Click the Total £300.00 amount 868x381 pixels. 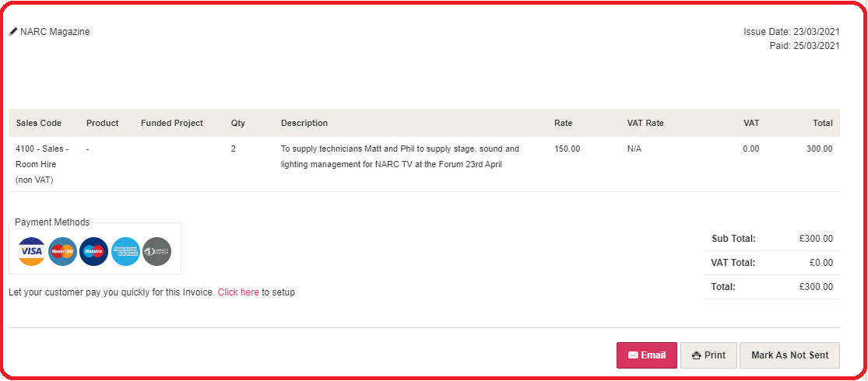(x=816, y=287)
